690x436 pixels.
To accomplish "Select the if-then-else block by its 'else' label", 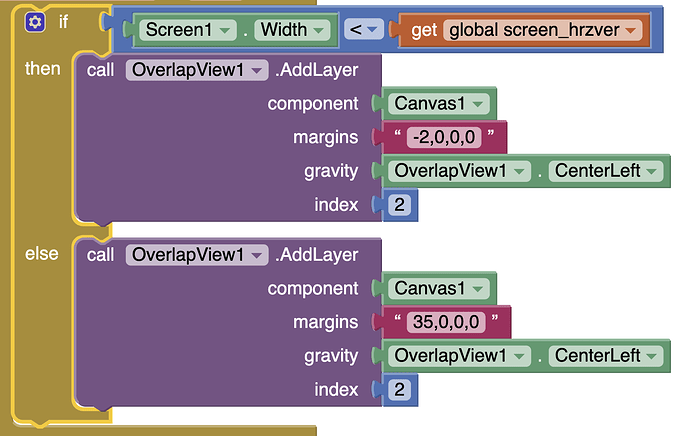I will pos(41,254).
